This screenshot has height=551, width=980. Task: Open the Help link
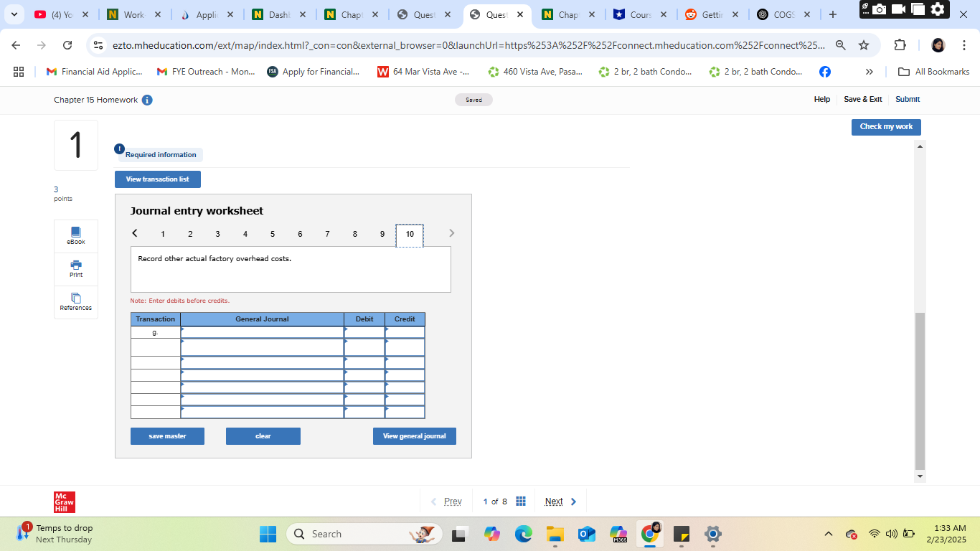coord(822,100)
